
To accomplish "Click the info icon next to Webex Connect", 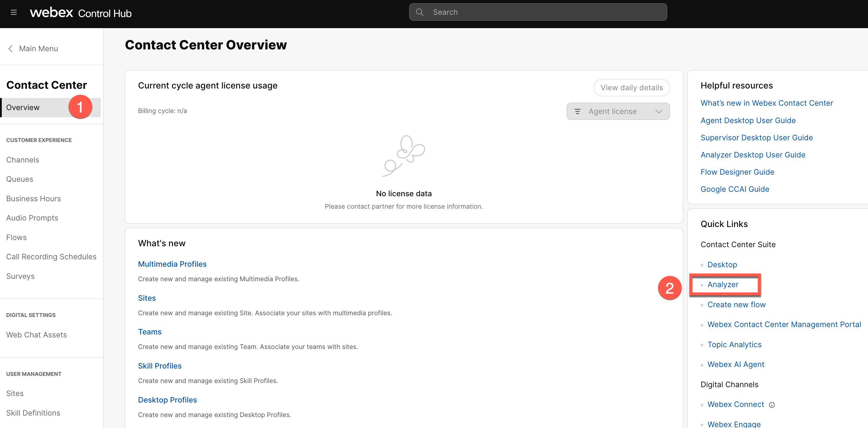I will point(772,405).
